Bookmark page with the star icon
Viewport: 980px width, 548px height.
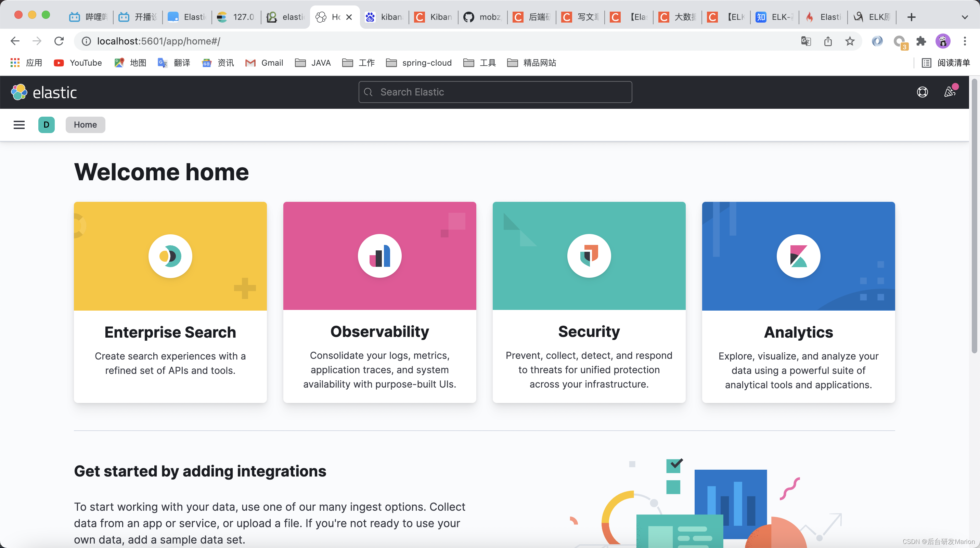pyautogui.click(x=850, y=41)
